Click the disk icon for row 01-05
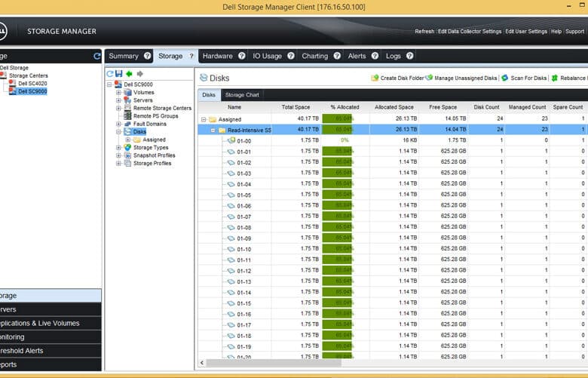This screenshot has width=588, height=378. pyautogui.click(x=231, y=195)
